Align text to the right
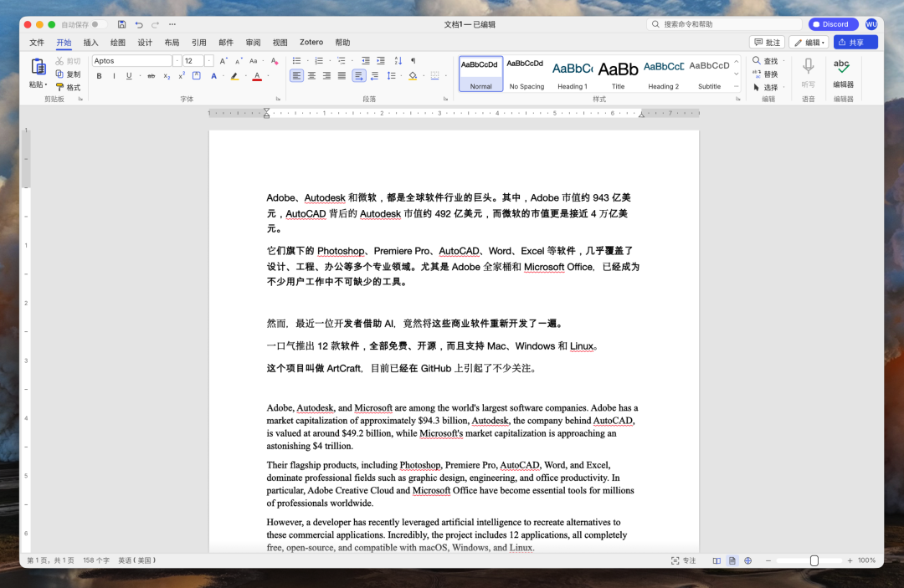 tap(326, 76)
